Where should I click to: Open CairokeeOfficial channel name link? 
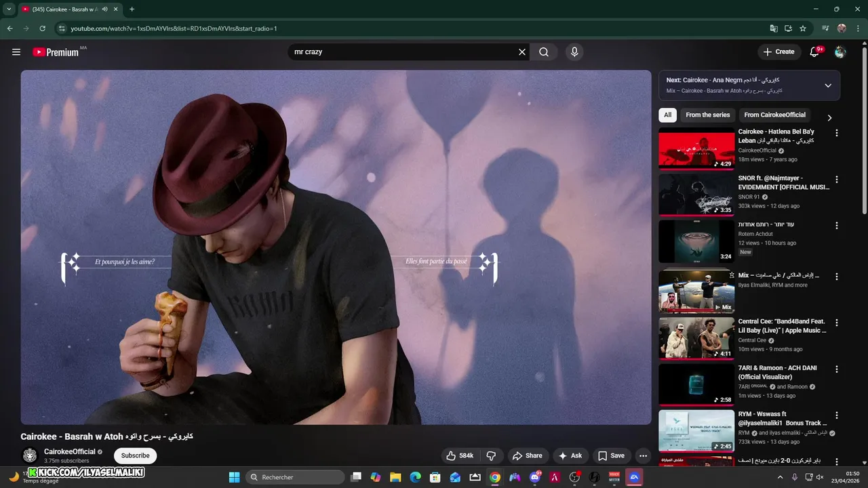point(70,451)
